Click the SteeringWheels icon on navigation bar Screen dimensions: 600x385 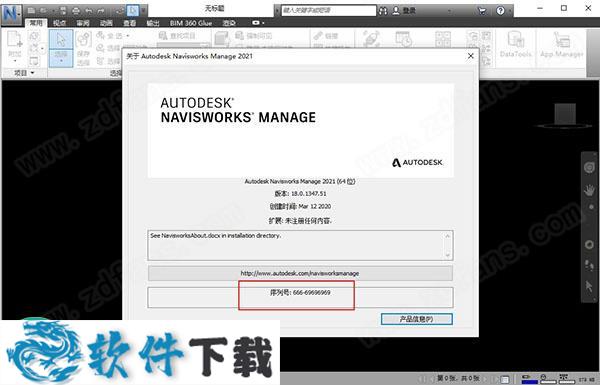[x=589, y=167]
